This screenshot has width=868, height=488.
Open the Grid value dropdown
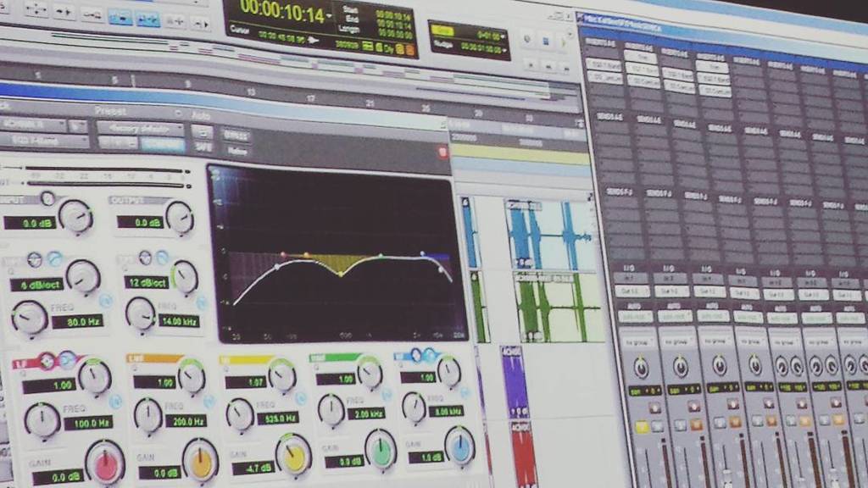[x=503, y=36]
